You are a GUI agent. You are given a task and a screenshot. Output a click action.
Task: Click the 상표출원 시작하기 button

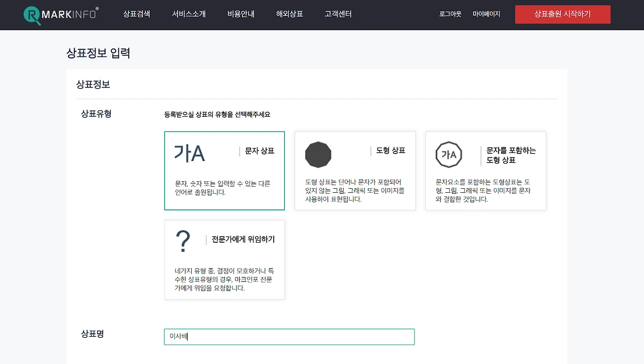point(562,15)
